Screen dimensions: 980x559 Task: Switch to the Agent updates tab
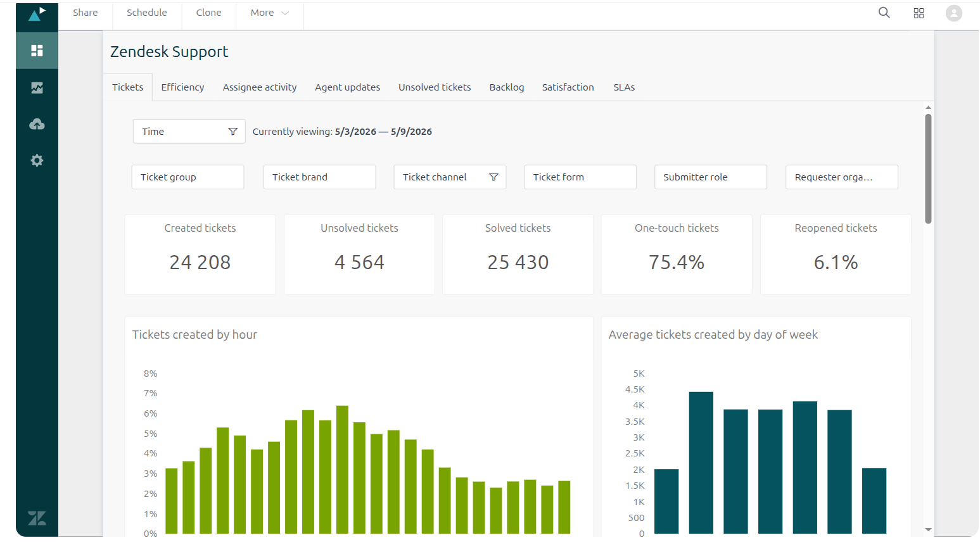coord(347,87)
